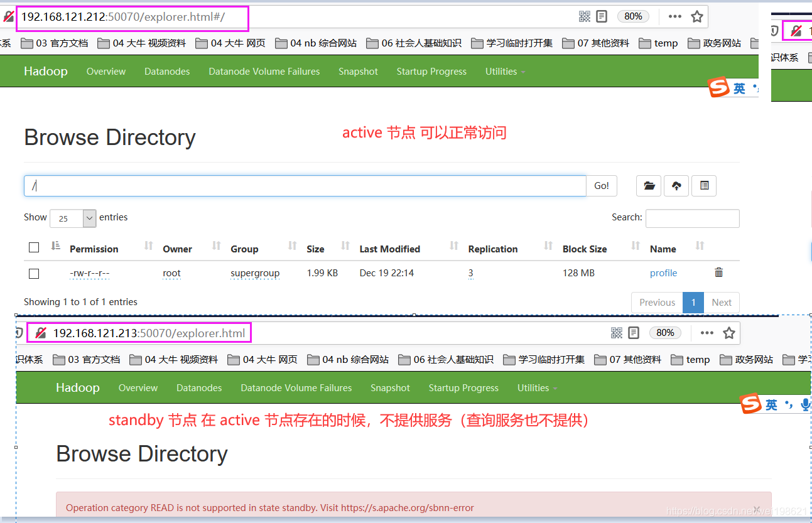Viewport: 812px width, 523px height.
Task: Open Datanodes tab in bottom Hadoop navbar
Action: 199,388
